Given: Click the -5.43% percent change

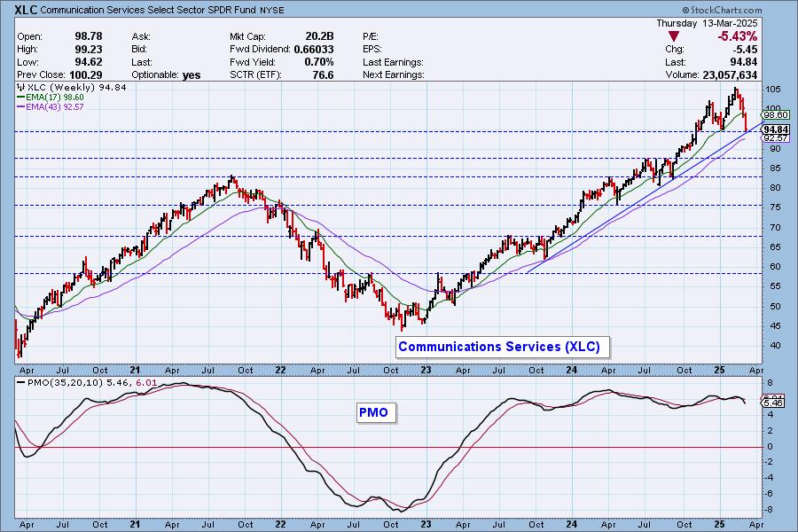Looking at the screenshot, I should tap(737, 36).
